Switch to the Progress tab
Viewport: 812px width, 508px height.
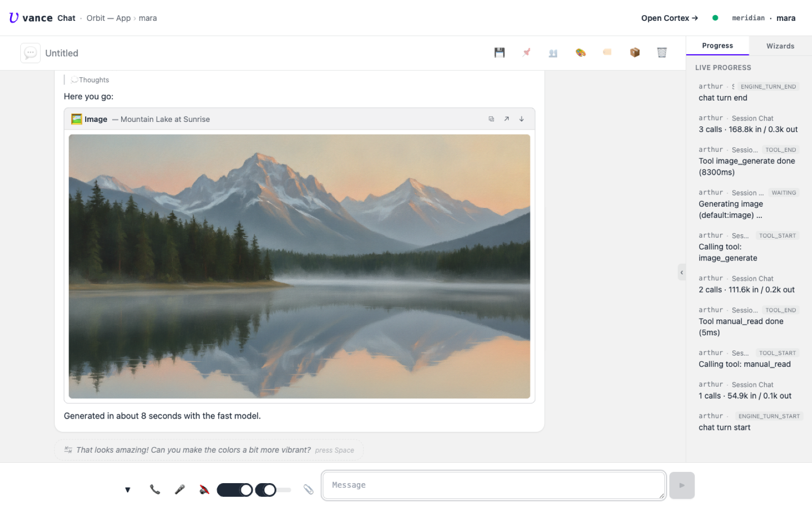click(717, 46)
